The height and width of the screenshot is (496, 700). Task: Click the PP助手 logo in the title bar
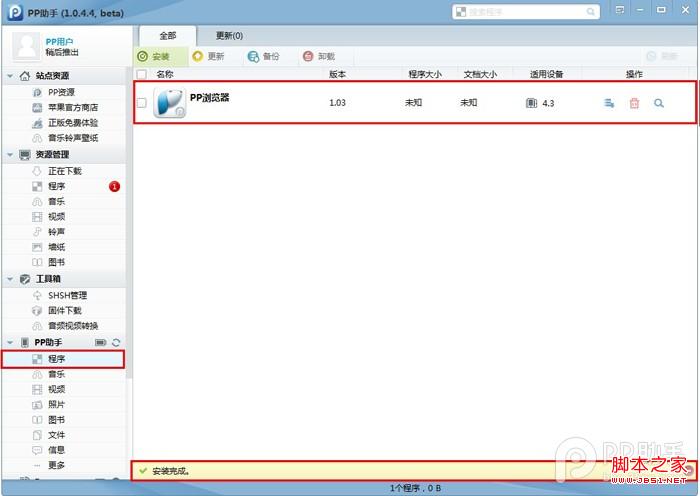15,13
